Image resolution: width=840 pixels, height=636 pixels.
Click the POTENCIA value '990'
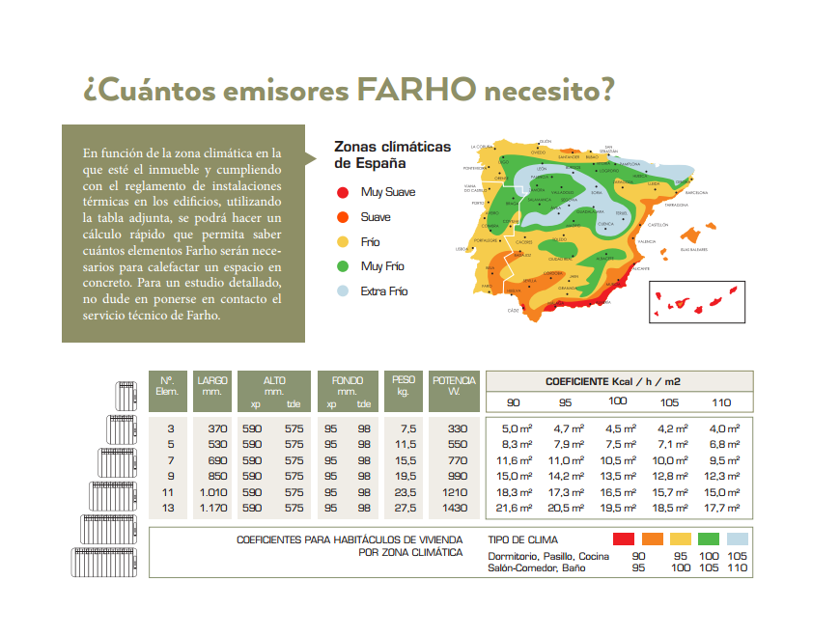pos(458,476)
